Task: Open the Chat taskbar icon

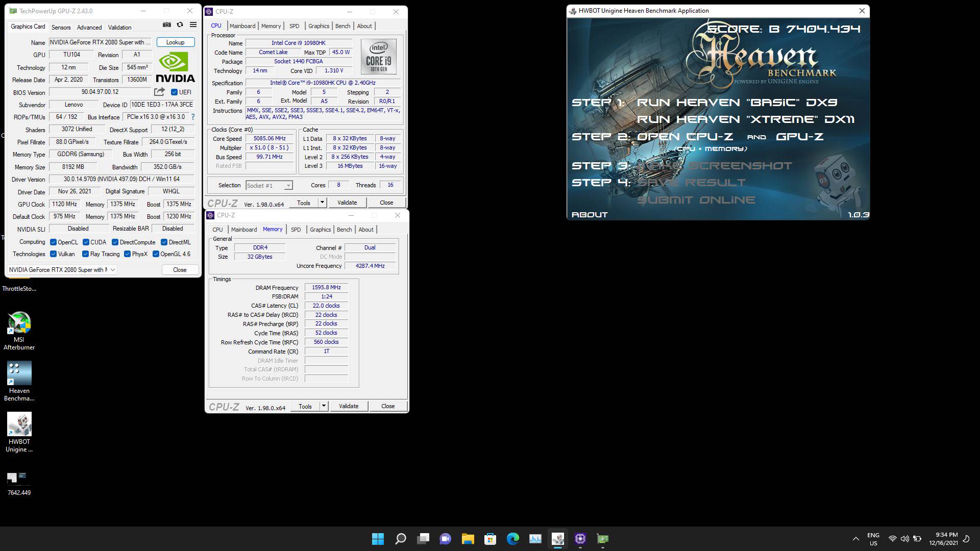Action: [446, 539]
